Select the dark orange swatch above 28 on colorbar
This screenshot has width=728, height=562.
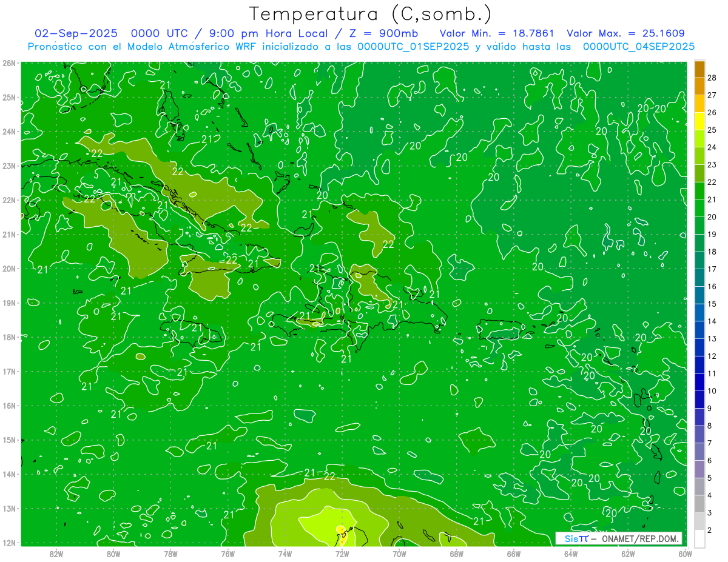point(699,69)
